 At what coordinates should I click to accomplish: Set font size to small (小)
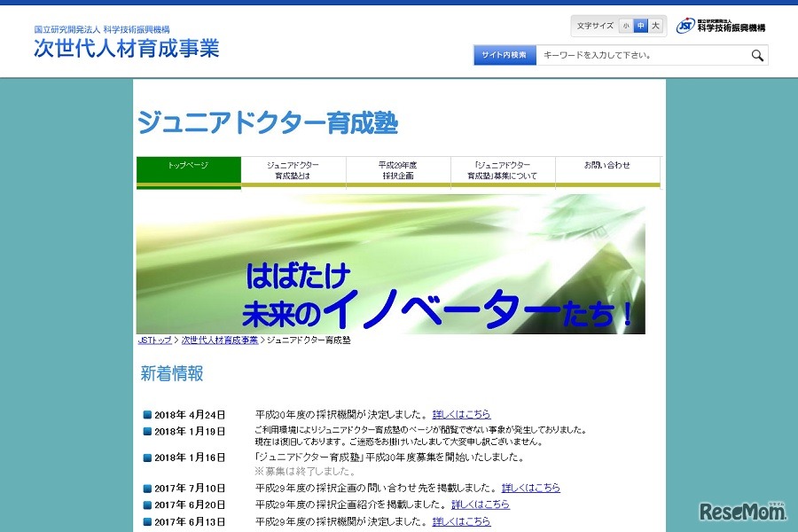[626, 26]
